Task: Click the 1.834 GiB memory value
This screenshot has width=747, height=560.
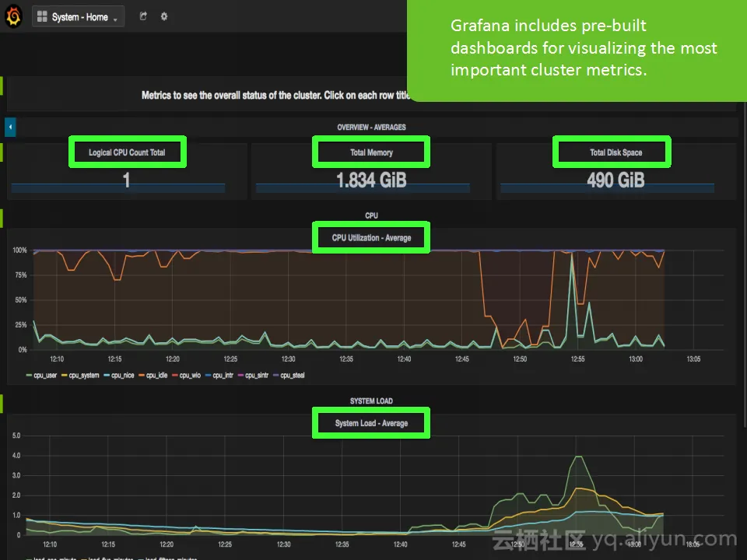Action: [x=371, y=180]
